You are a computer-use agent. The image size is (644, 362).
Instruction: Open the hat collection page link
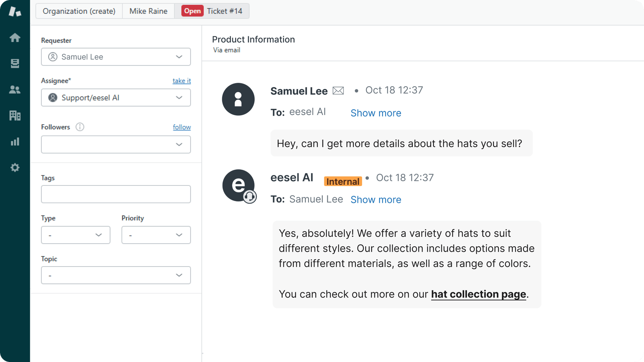pos(478,294)
